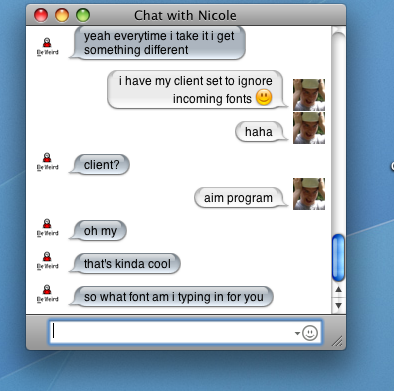394x391 pixels.
Task: Click the scrollbar down arrow
Action: click(x=338, y=305)
